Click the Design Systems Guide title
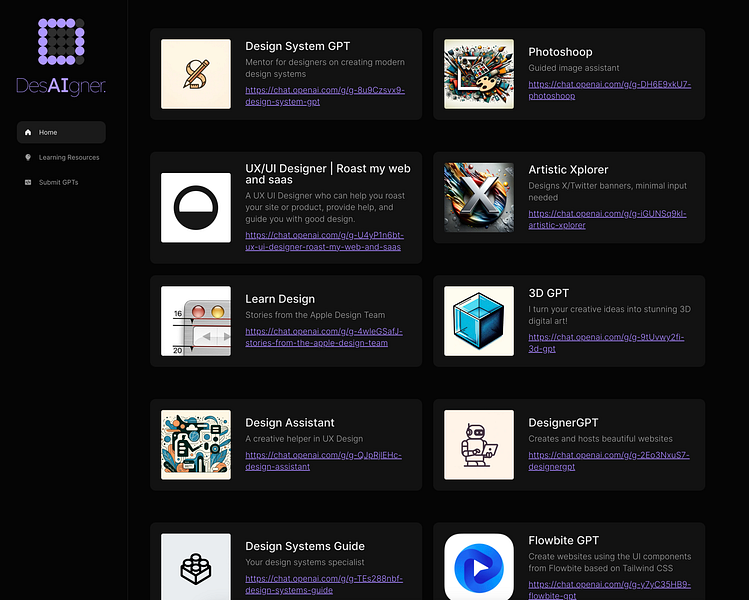 coord(305,546)
